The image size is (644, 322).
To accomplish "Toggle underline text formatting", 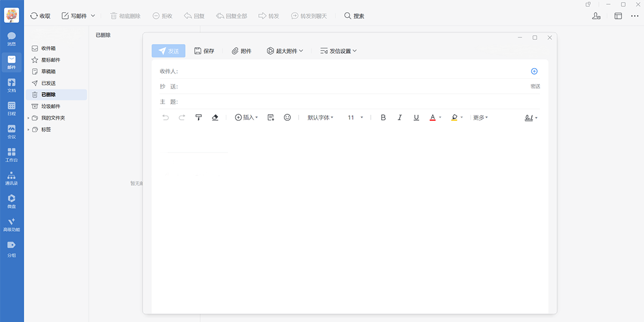I will (416, 118).
